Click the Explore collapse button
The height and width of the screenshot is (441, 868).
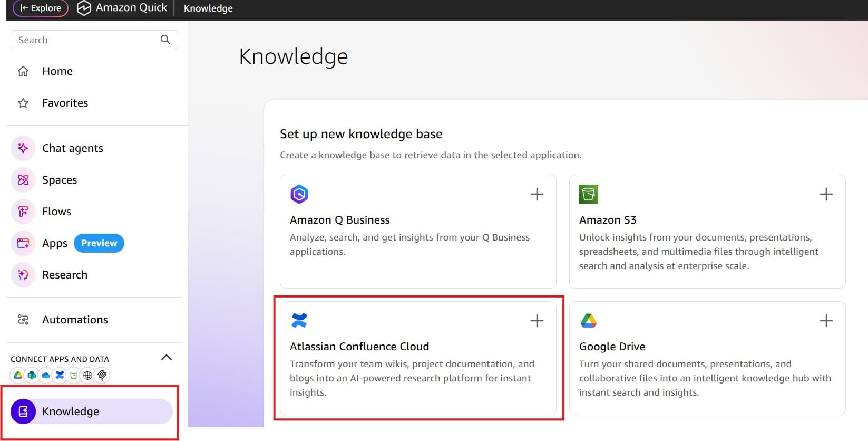pyautogui.click(x=41, y=8)
